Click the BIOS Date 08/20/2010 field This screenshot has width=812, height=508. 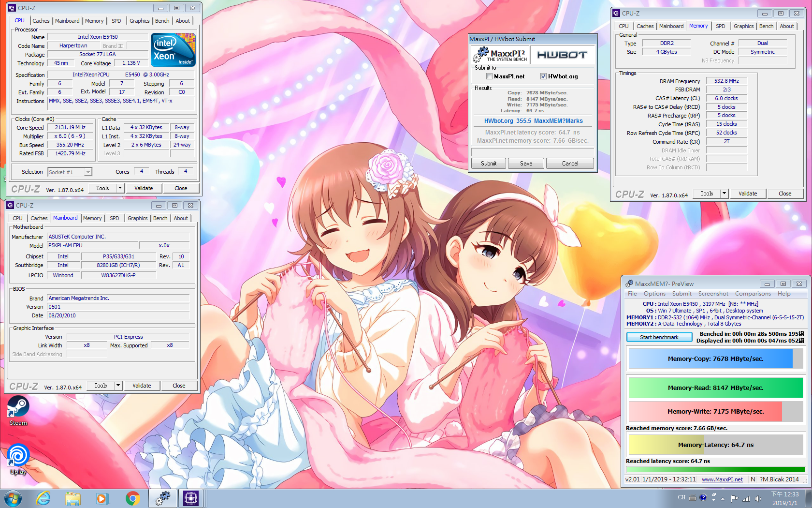coord(118,316)
